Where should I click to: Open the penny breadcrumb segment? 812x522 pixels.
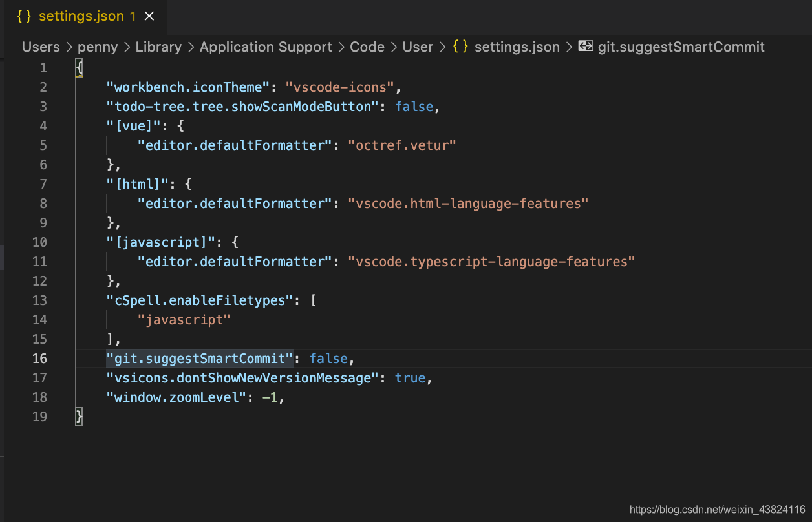pos(97,47)
